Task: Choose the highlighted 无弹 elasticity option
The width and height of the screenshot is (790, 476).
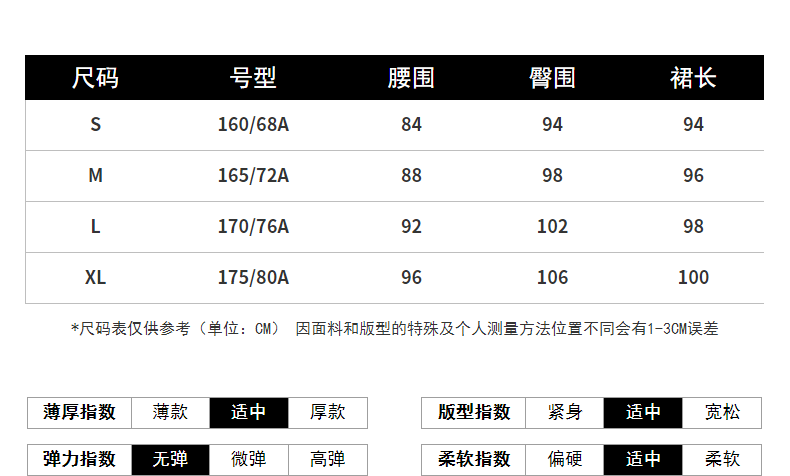Action: pyautogui.click(x=170, y=460)
